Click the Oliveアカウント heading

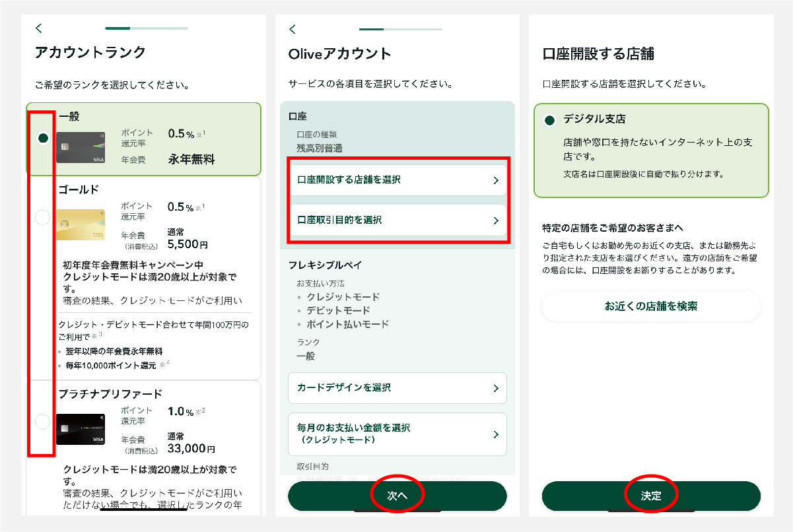point(340,54)
